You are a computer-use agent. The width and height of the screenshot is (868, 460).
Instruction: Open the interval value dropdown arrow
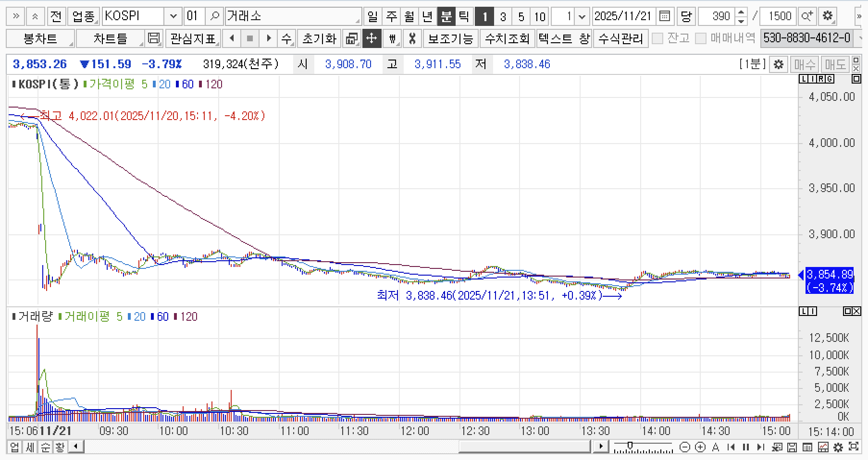[582, 16]
